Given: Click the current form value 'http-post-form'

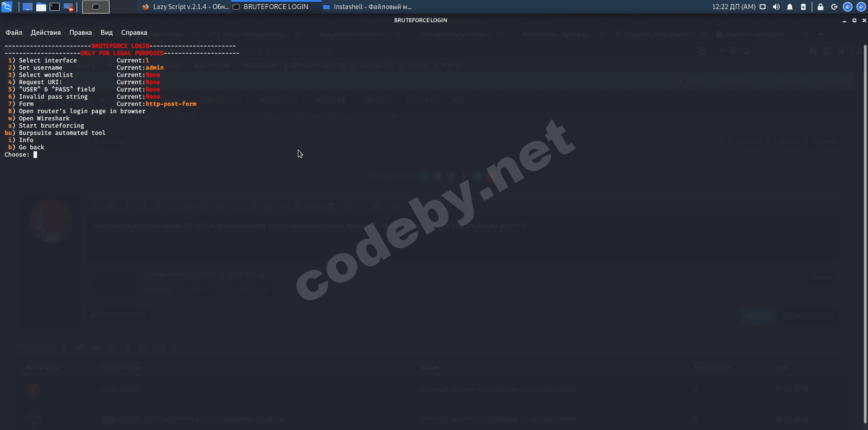Looking at the screenshot, I should click(171, 104).
